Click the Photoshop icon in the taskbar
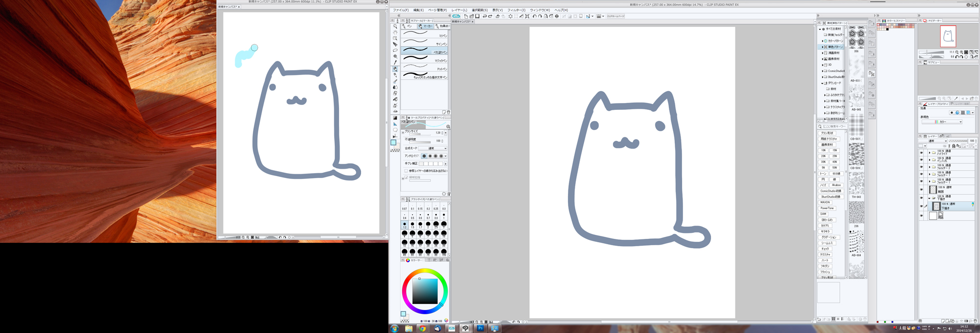The height and width of the screenshot is (333, 980). pos(480,328)
